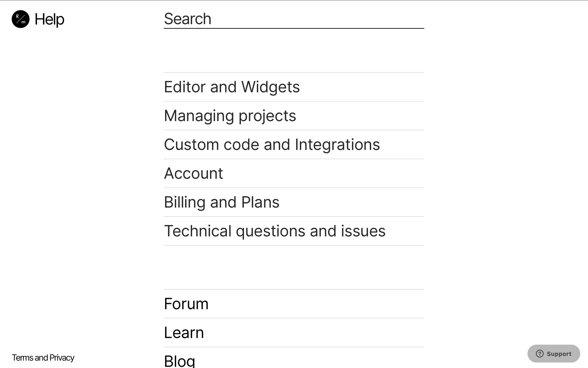Image resolution: width=588 pixels, height=368 pixels.
Task: Click the Support button label
Action: [559, 354]
